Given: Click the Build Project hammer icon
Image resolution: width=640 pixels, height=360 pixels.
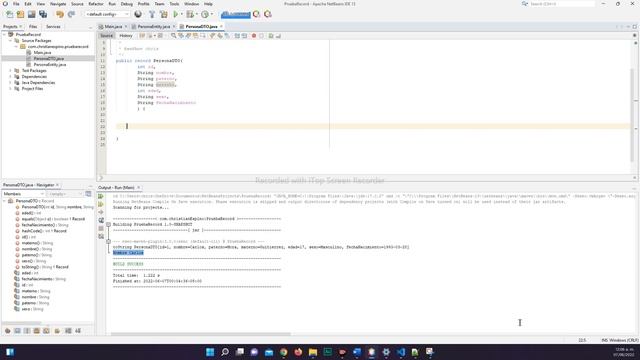Looking at the screenshot, I should coord(152,14).
